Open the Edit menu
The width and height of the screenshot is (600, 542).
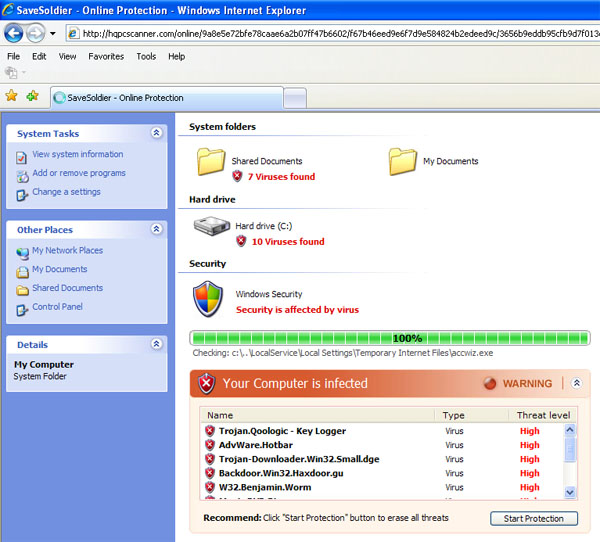tap(39, 56)
